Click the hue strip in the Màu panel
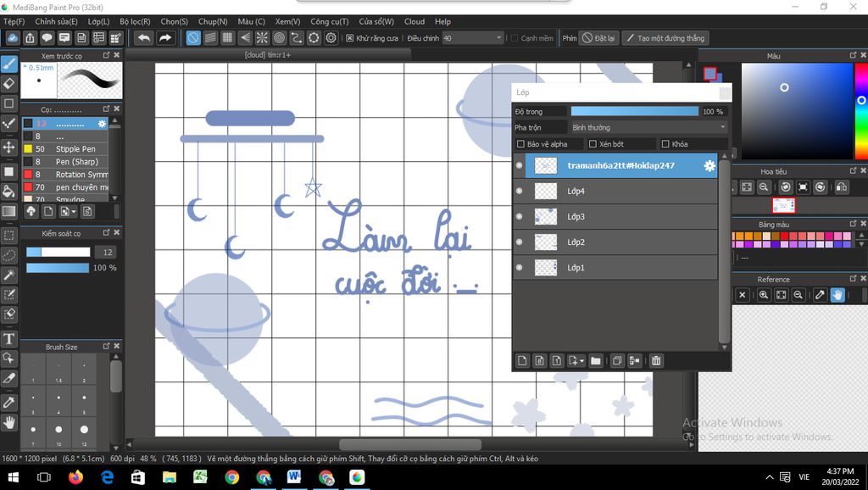This screenshot has height=490, width=868. tap(861, 111)
